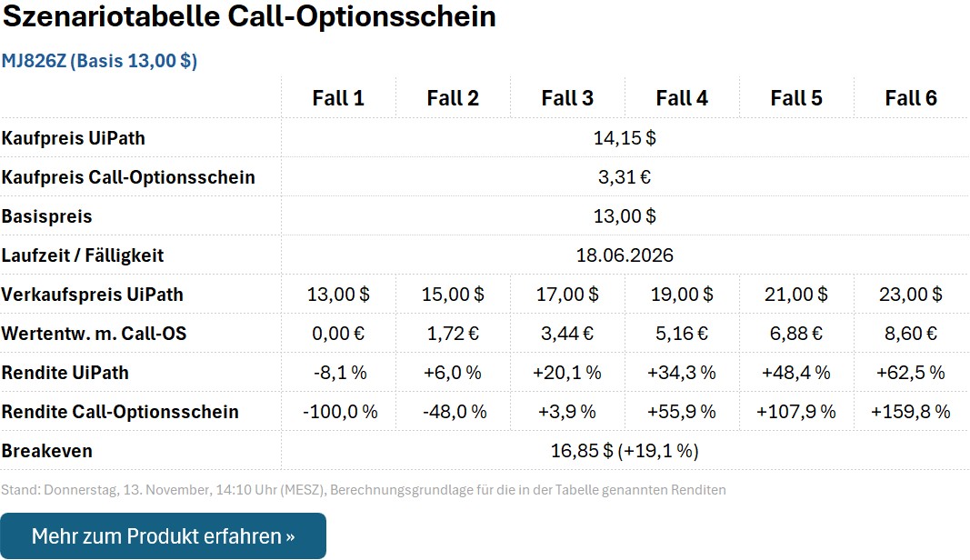
Task: Select the -8,1 % Rendite UiPath cell
Action: [338, 372]
